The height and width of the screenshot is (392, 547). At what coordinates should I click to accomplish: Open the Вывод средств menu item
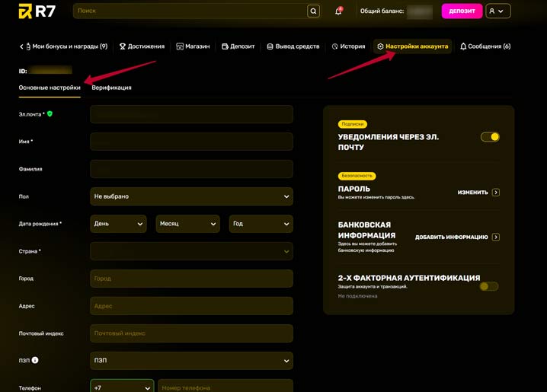293,46
